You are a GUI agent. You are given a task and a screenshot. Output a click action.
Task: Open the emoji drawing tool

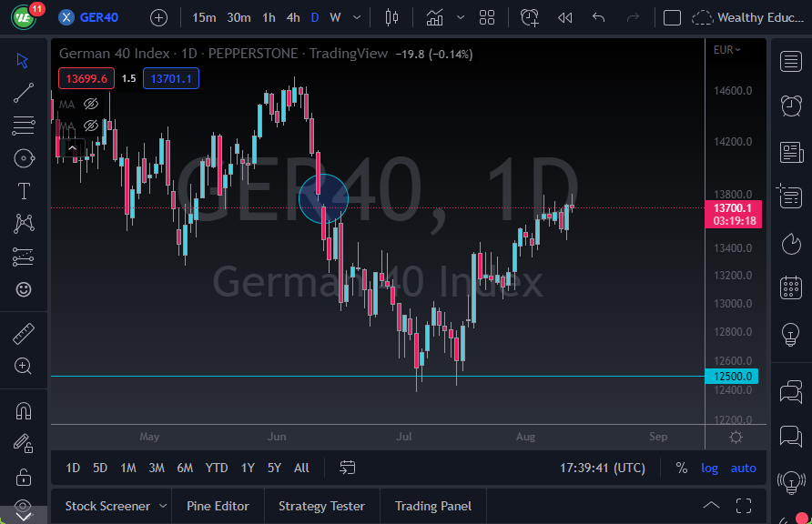24,288
